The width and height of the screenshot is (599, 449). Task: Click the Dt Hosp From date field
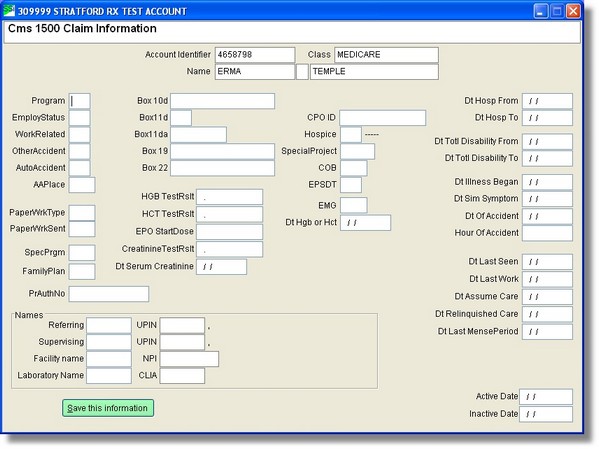coord(547,101)
